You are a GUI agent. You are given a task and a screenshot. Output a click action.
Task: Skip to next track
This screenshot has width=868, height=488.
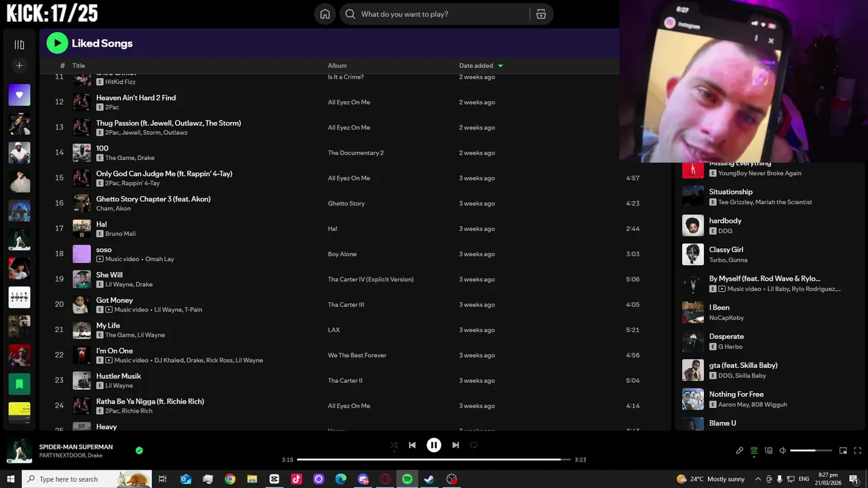(456, 445)
